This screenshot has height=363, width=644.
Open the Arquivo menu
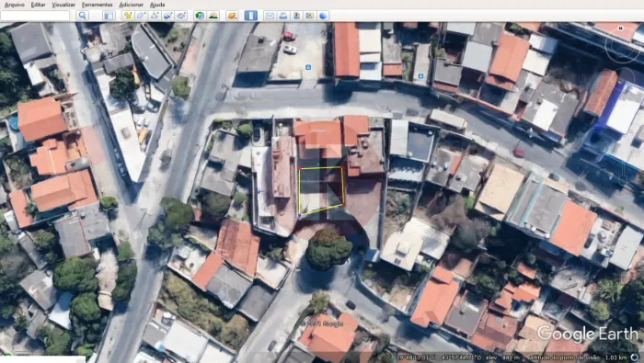[x=15, y=5]
